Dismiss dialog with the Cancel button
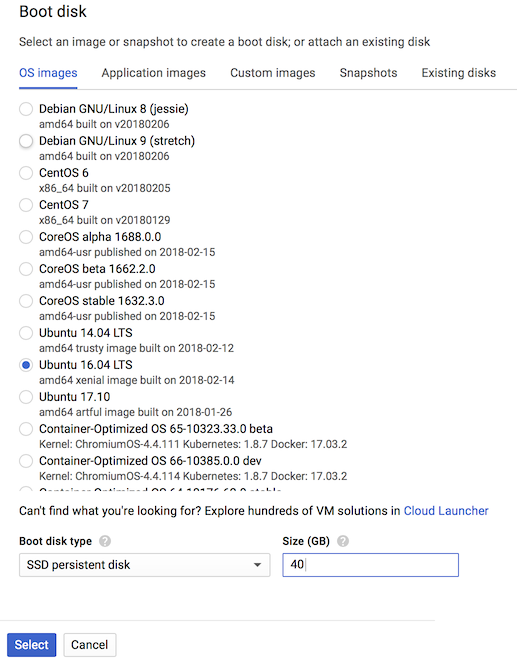Image resolution: width=517 pixels, height=666 pixels. point(90,645)
